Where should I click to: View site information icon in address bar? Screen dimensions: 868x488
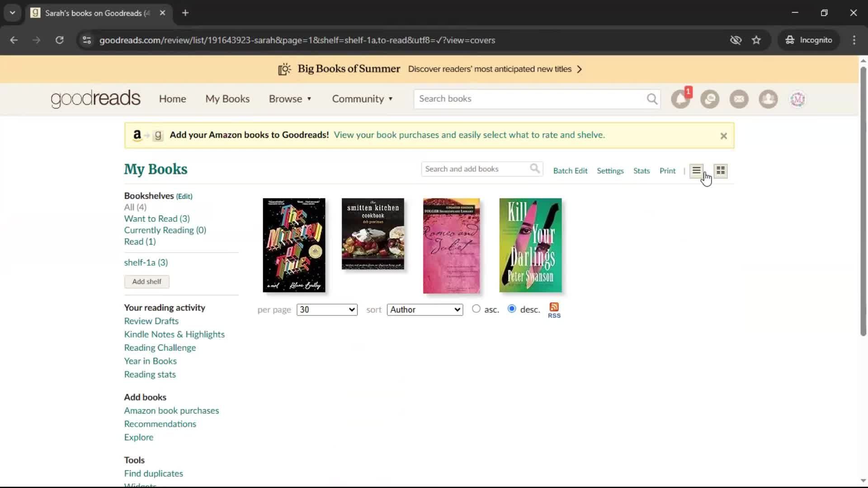pyautogui.click(x=87, y=40)
